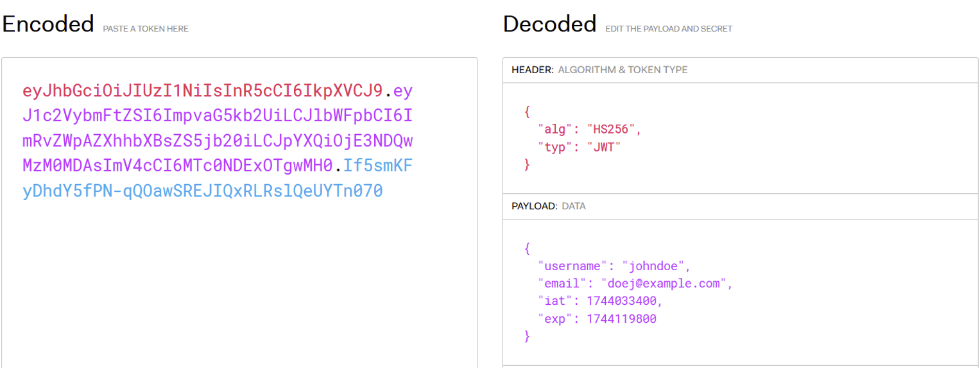Screen dimensions: 980x369
Task: Click the blue signature segment of the token
Action: tap(202, 191)
